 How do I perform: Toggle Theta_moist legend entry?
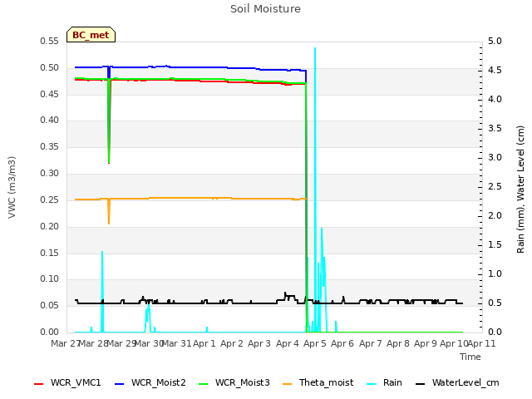pyautogui.click(x=318, y=382)
